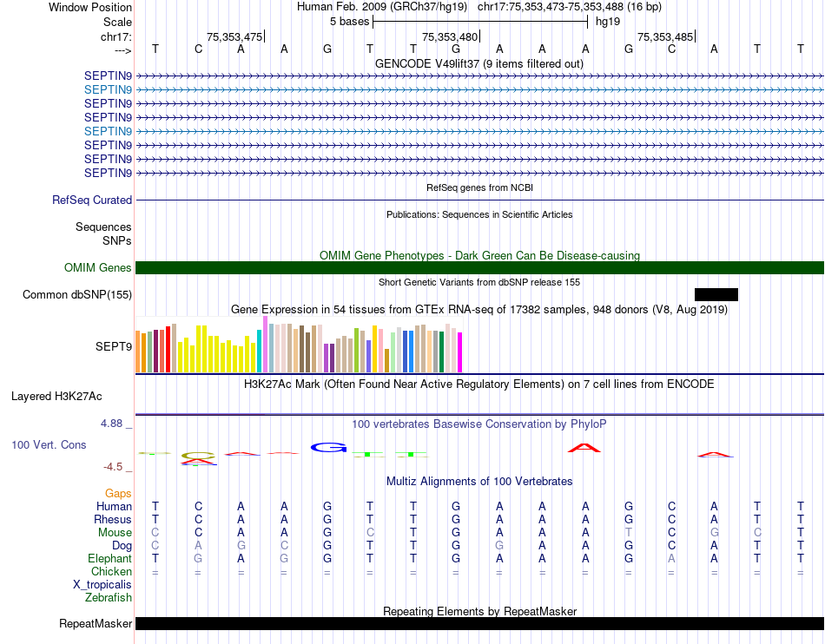This screenshot has height=644, width=825.
Task: Click the Common dbSNP(155) label
Action: (x=77, y=294)
